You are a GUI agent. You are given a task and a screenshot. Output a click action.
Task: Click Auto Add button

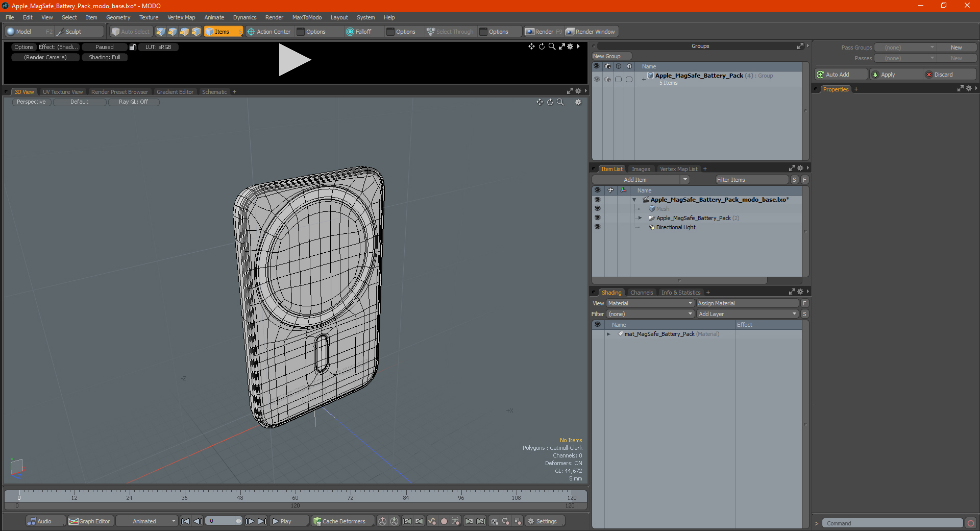(841, 75)
